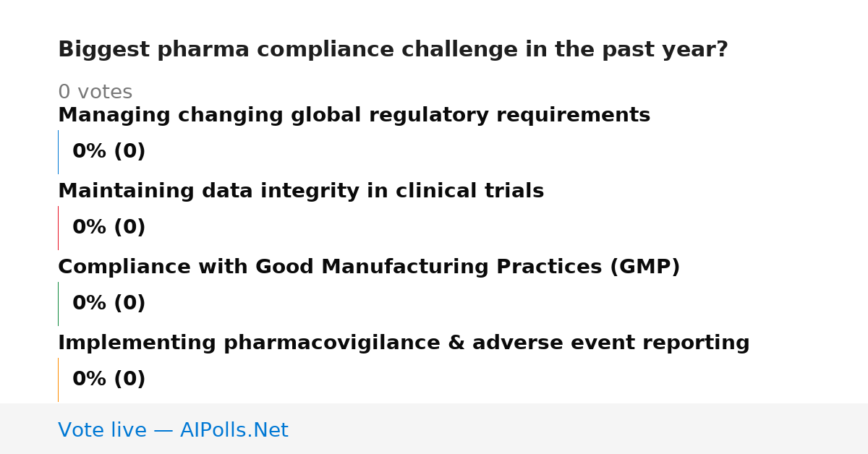Click the percentage under data integrity option
Screen dimensions: 868x454
[109, 228]
